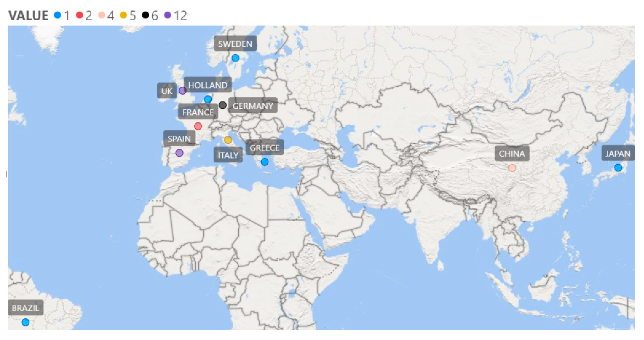
Task: Click the blue Brazil data bubble
Action: (x=25, y=322)
